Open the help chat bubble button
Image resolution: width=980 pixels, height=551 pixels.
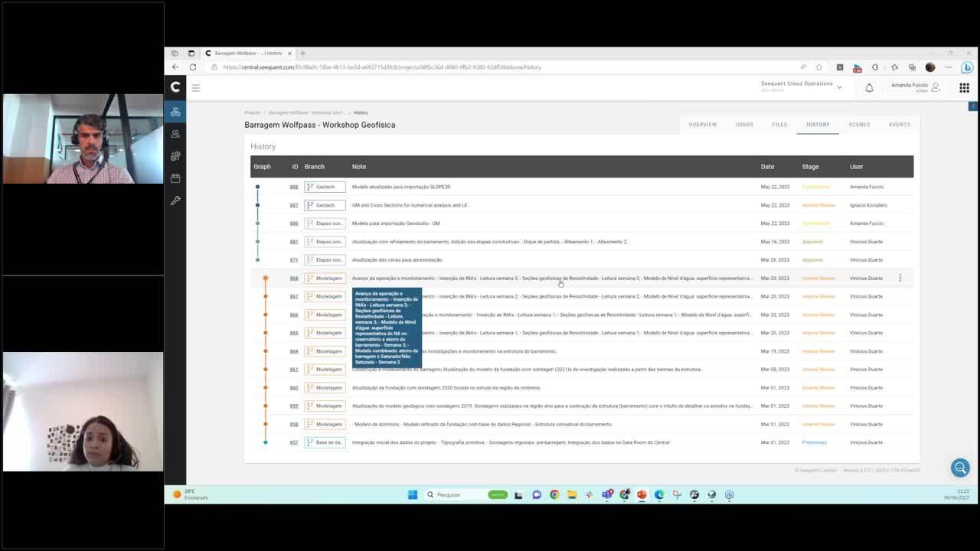click(x=960, y=467)
